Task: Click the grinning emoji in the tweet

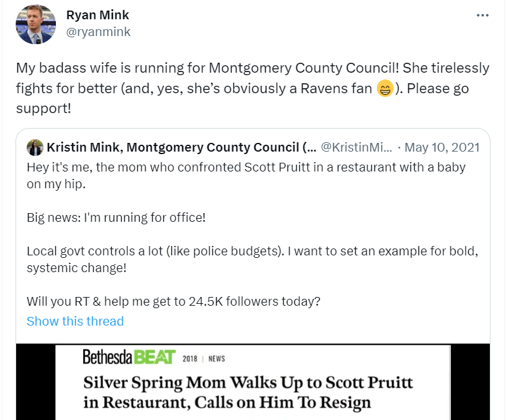Action: click(385, 89)
